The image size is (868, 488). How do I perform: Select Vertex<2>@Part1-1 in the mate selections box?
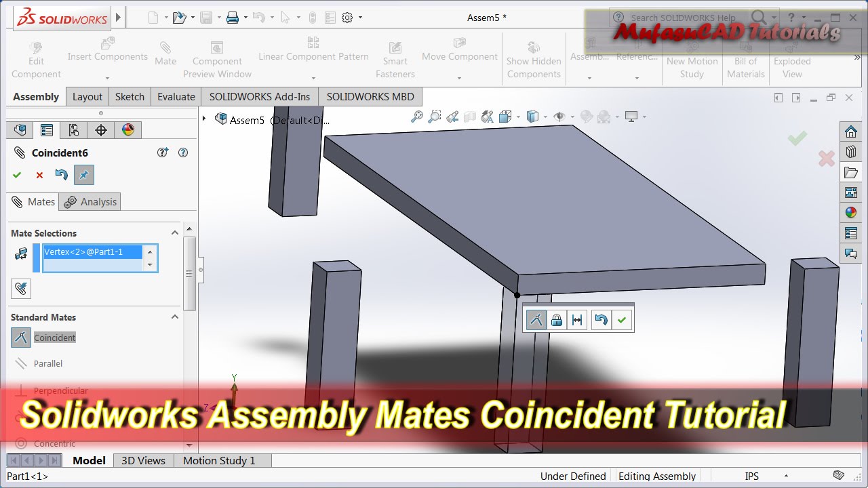coord(94,251)
